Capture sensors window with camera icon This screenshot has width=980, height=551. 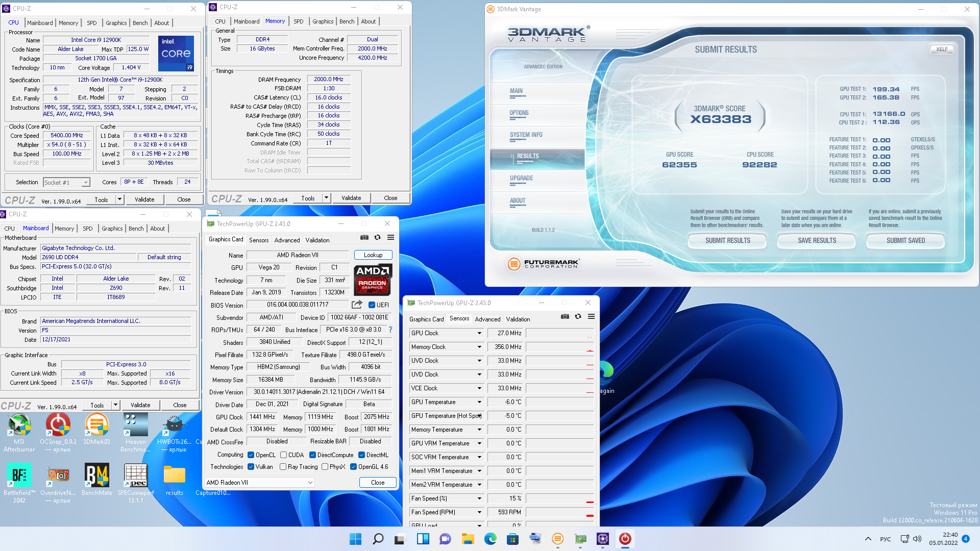(565, 316)
